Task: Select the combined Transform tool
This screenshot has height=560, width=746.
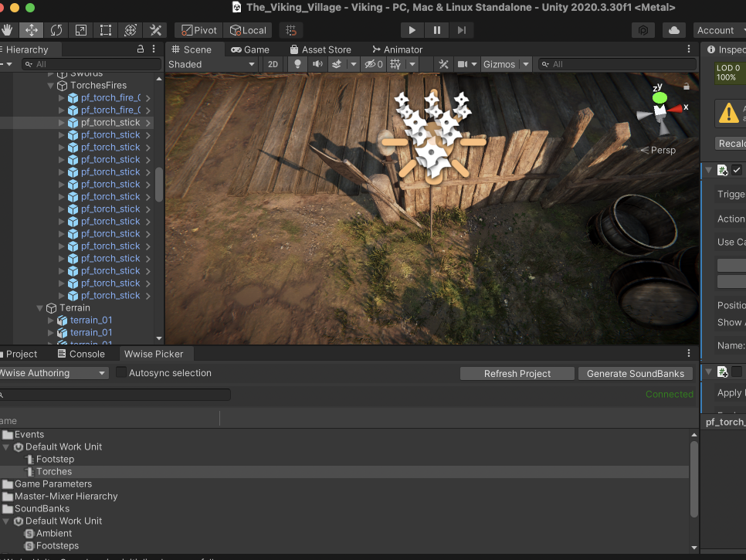Action: pos(131,30)
